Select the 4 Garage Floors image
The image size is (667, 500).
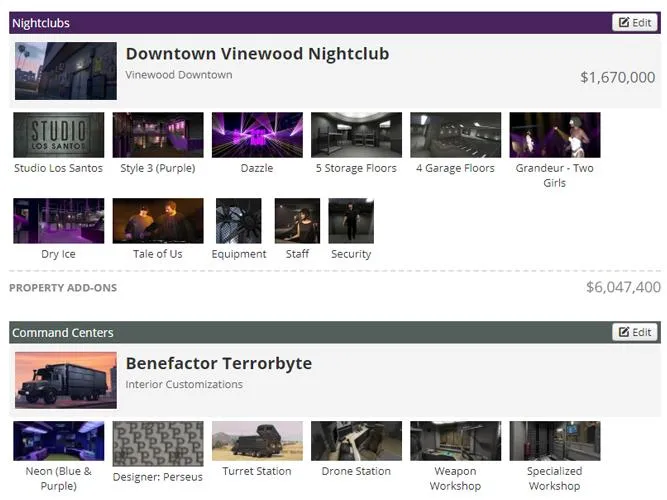456,135
